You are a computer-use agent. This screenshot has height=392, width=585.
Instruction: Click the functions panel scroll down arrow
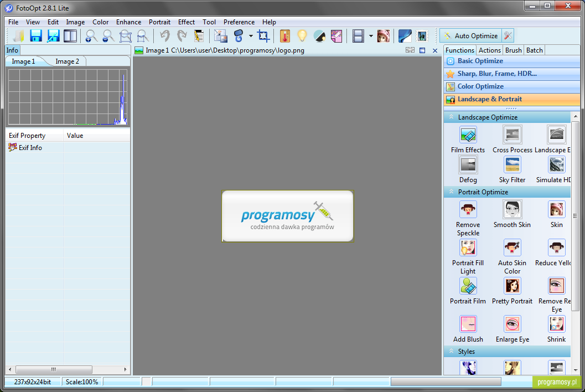[575, 370]
